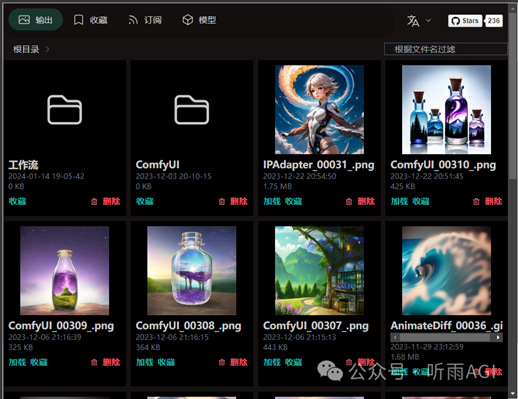Open the 模型 tab
The width and height of the screenshot is (518, 399).
pyautogui.click(x=199, y=20)
